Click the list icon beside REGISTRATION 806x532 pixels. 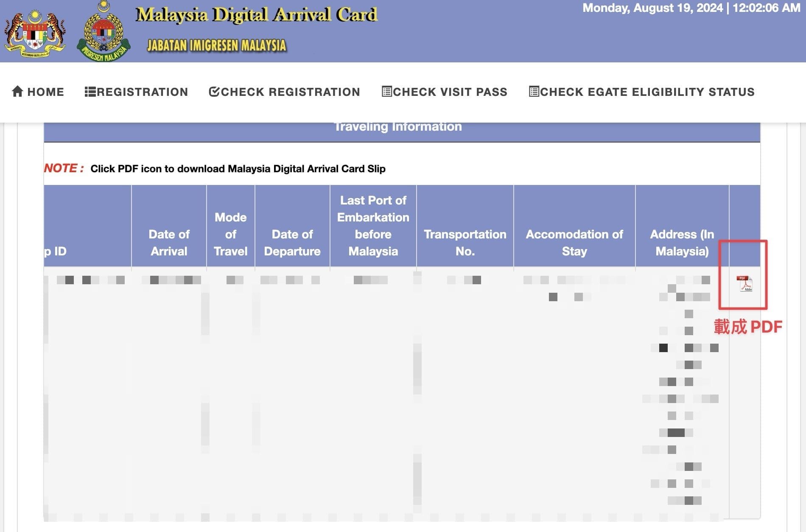click(90, 92)
